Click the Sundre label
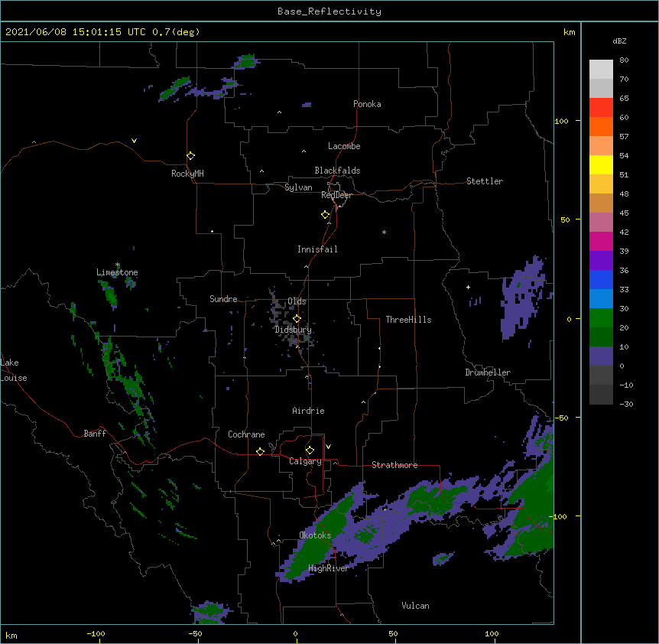Screen dimensions: 659x644 tap(223, 299)
